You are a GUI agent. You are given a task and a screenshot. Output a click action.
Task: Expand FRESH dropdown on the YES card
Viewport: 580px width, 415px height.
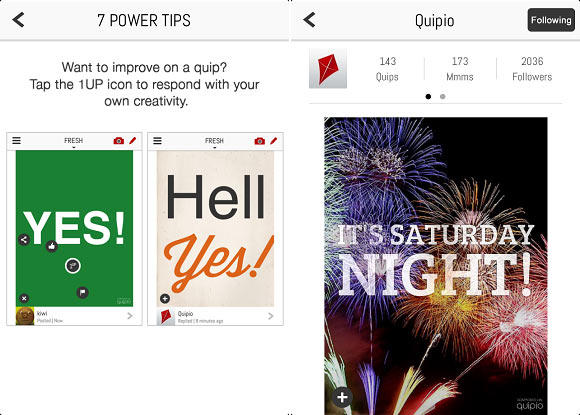tap(74, 142)
